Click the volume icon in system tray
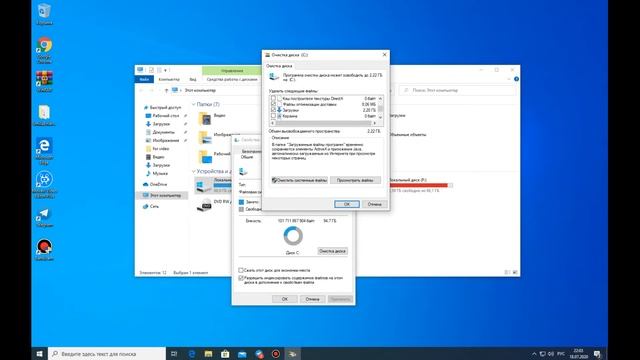 click(x=551, y=354)
